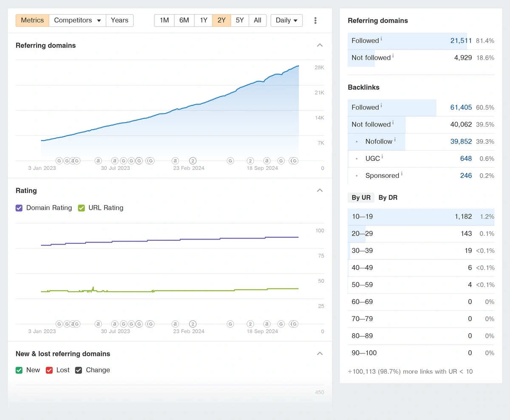
Task: Click marker '2' above 18 Sep 2024, Referring domains chart
Action: coord(250,161)
